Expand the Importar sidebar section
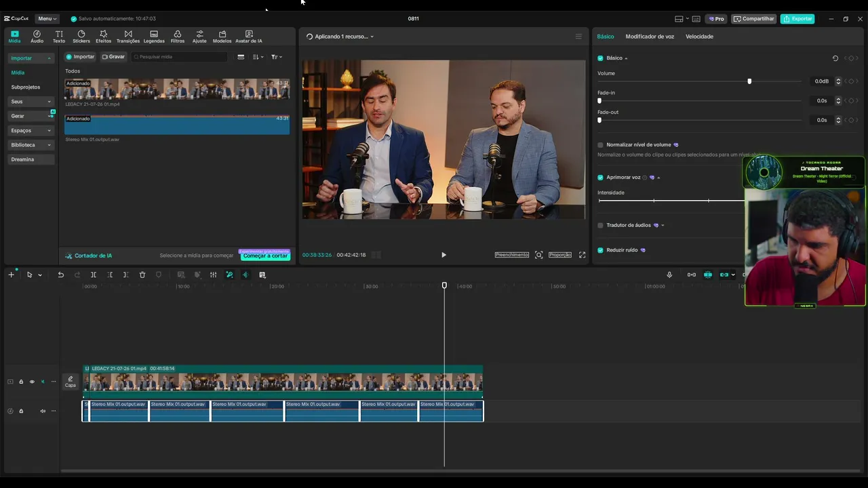The height and width of the screenshot is (488, 868). 31,58
